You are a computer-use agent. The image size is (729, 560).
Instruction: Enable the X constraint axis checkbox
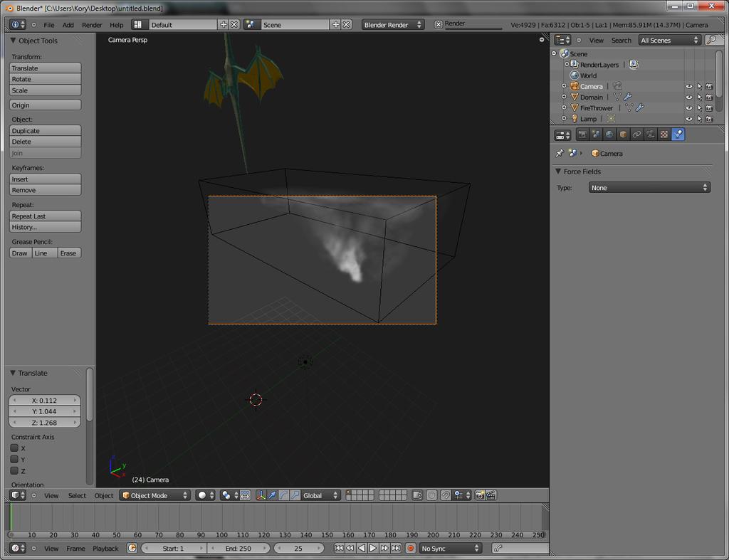pyautogui.click(x=14, y=448)
